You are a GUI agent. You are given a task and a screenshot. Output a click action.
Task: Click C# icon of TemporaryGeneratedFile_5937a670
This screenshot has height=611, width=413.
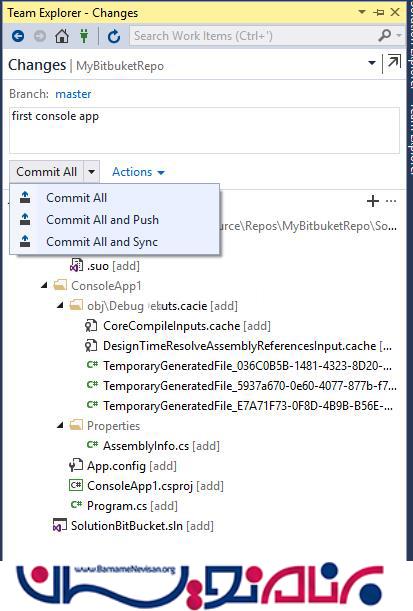(x=92, y=385)
